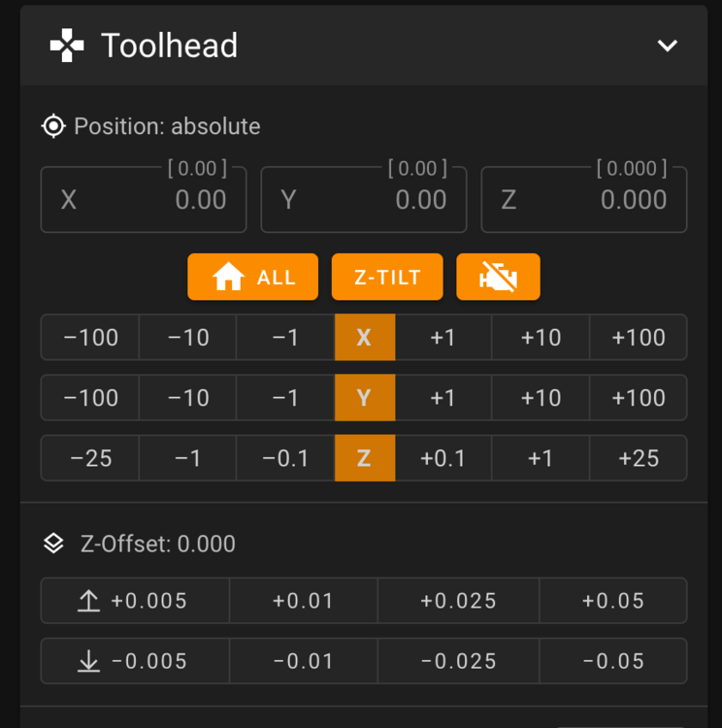The height and width of the screenshot is (728, 722).
Task: Lower Z-offset by -0.005
Action: (135, 661)
